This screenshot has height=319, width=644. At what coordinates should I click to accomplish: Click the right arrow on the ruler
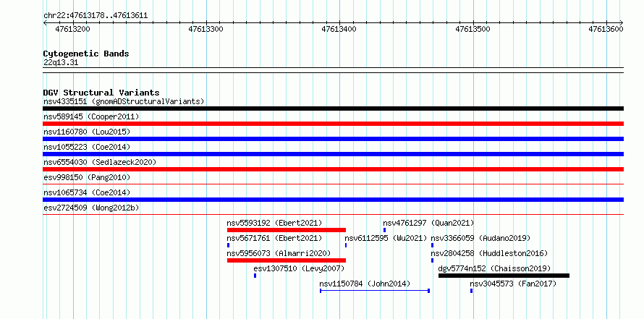click(622, 22)
